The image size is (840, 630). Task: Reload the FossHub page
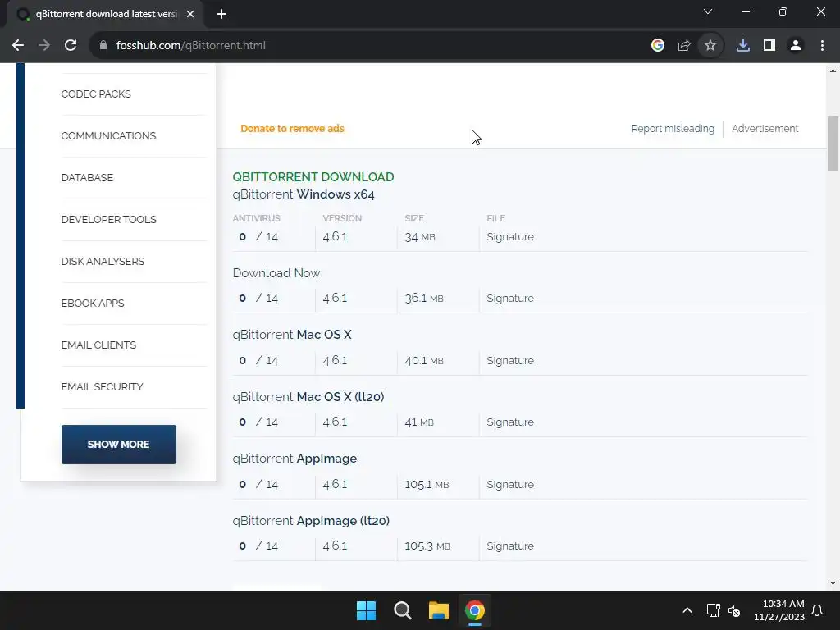(x=71, y=46)
